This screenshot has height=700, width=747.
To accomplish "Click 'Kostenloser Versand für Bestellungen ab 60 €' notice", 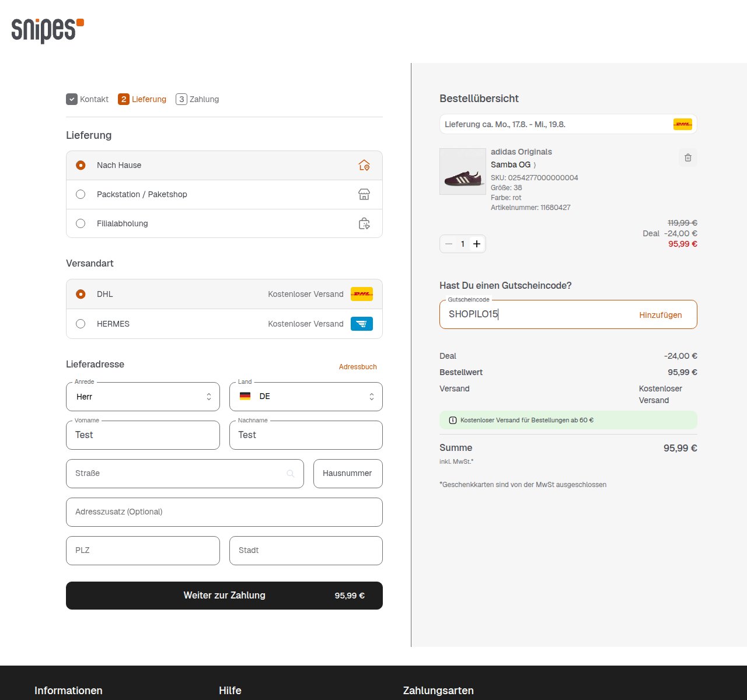I will (x=568, y=420).
